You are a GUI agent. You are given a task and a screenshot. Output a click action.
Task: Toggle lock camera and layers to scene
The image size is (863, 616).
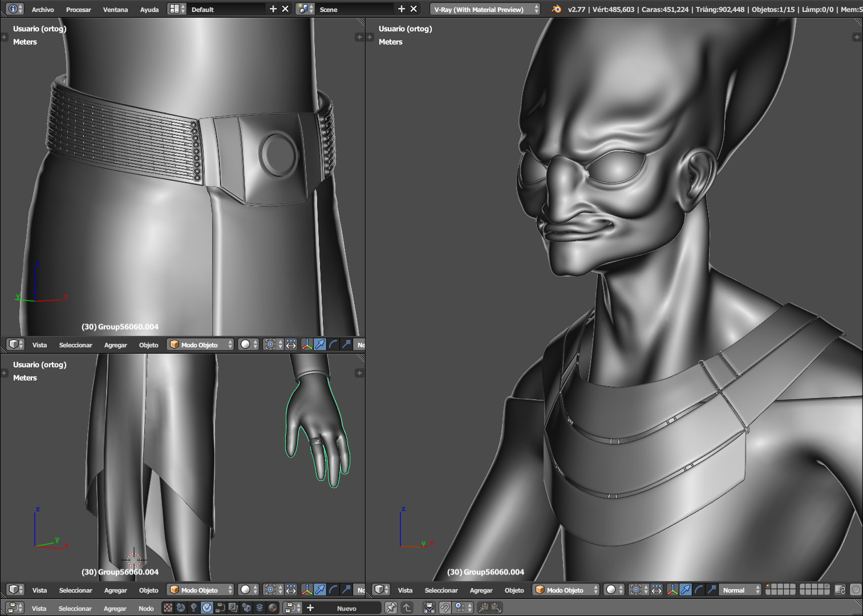(840, 590)
